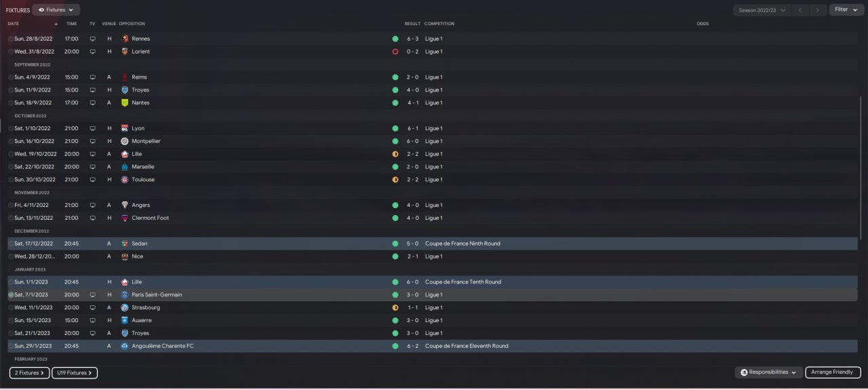
Task: Click the Rennes club badge icon
Action: (x=125, y=39)
